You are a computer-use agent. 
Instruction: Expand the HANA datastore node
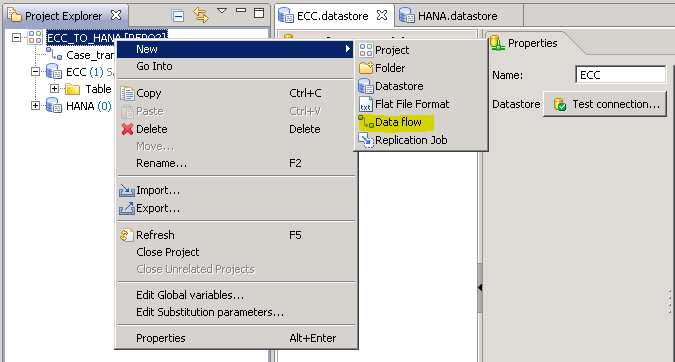[x=35, y=105]
